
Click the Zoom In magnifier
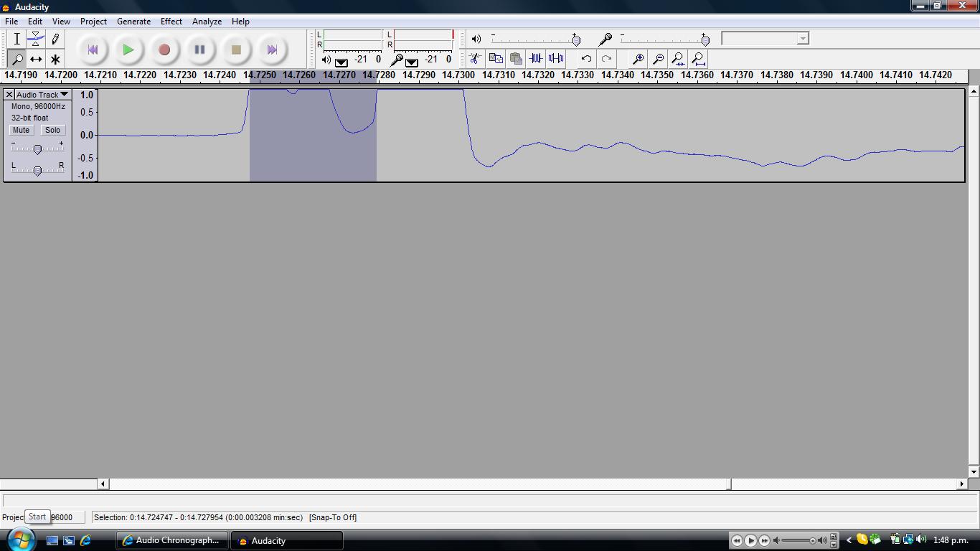point(638,59)
